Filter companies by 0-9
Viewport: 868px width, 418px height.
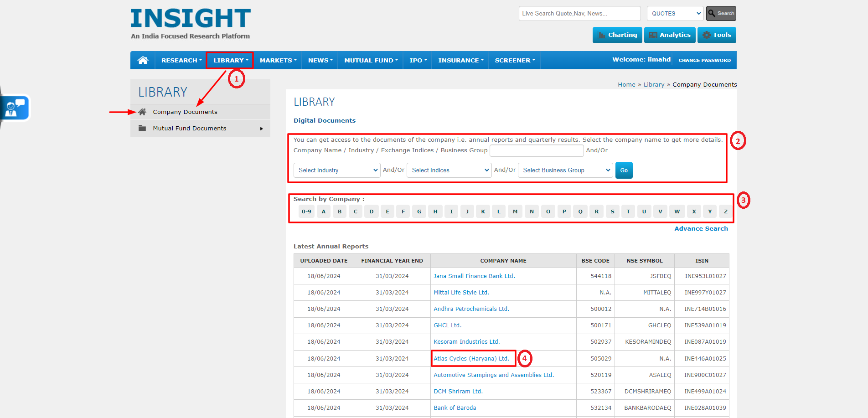click(x=306, y=212)
